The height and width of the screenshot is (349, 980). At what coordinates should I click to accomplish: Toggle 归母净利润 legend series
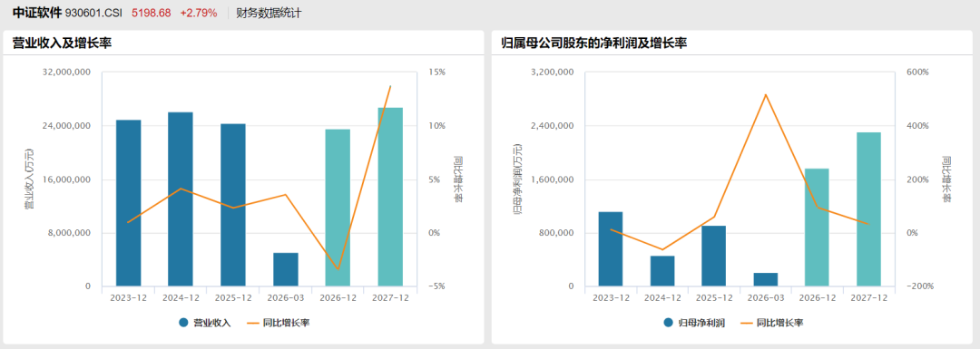click(694, 323)
